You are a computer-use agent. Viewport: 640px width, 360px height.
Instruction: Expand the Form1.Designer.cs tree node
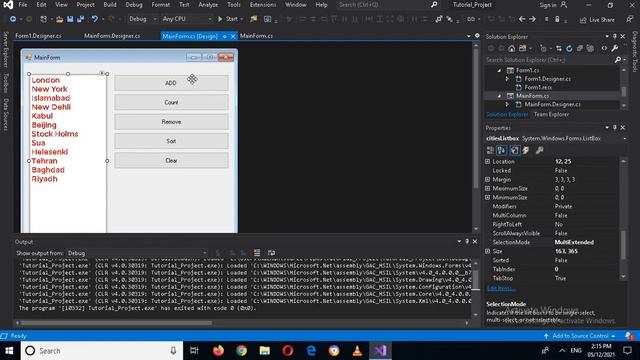click(507, 79)
